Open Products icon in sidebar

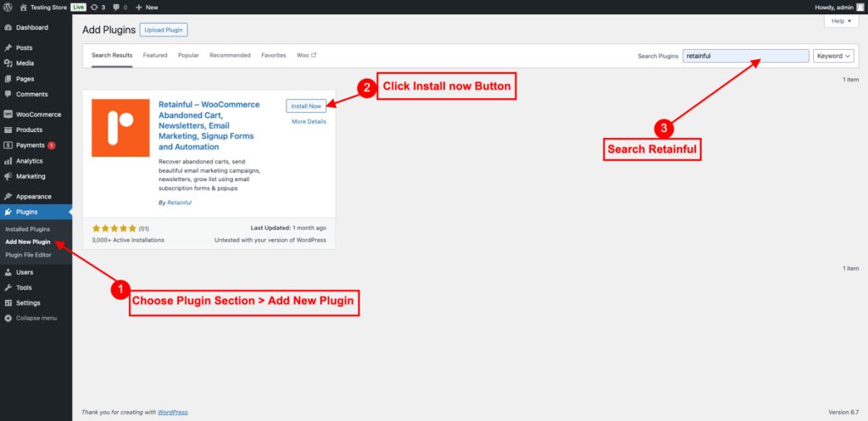coord(8,130)
